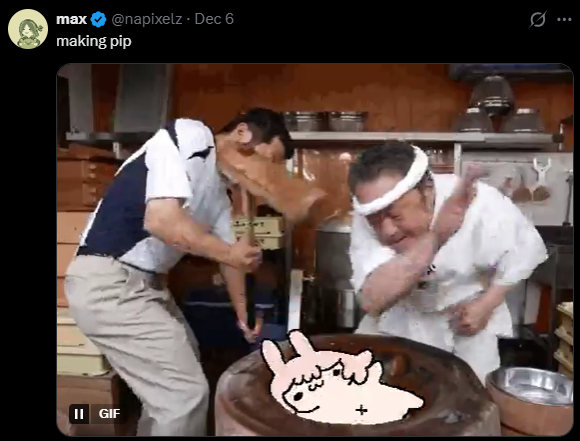Open the display name max

click(x=71, y=19)
